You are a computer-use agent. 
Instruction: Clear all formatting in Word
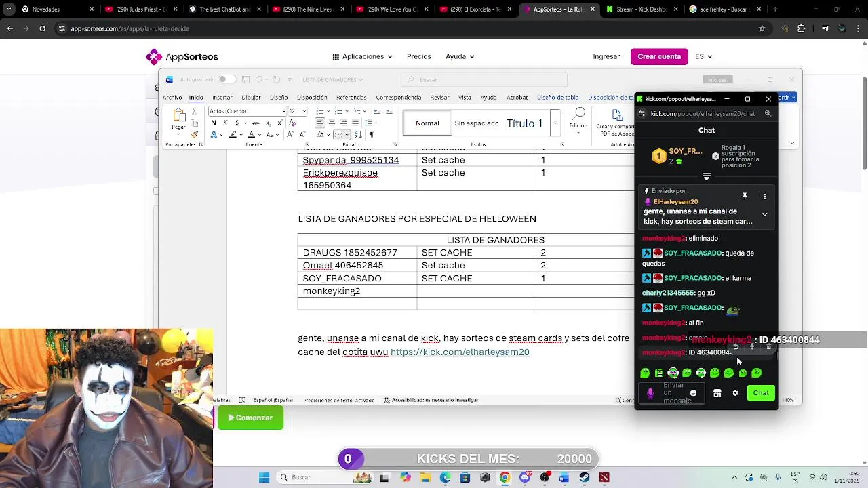(x=292, y=123)
